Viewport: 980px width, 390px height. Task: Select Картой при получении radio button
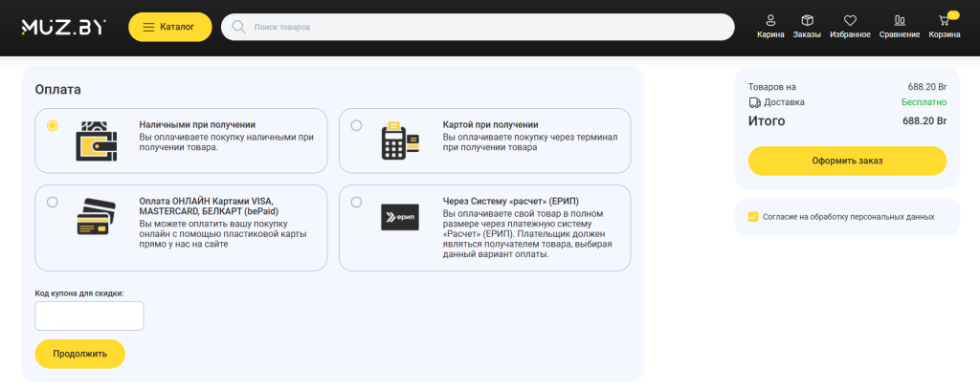pos(356,125)
